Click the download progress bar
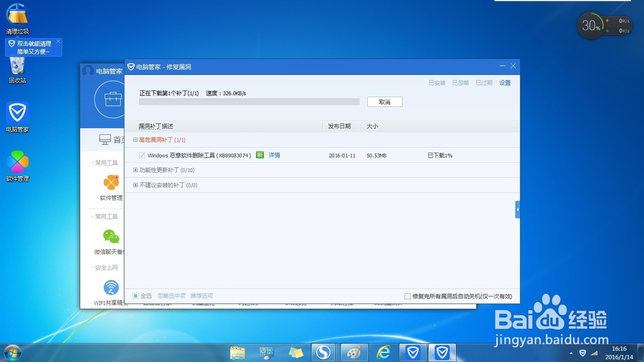The width and height of the screenshot is (644, 362). coord(249,102)
